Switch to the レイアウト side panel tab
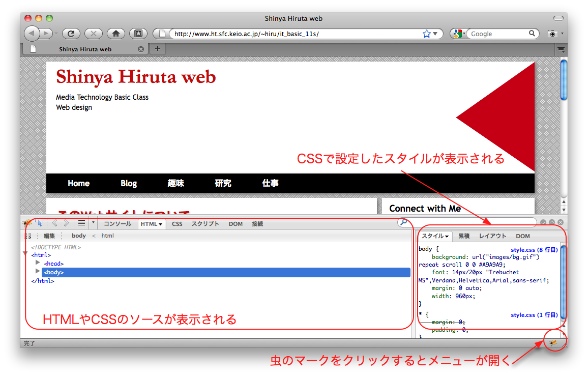This screenshot has height=376, width=588. (492, 236)
